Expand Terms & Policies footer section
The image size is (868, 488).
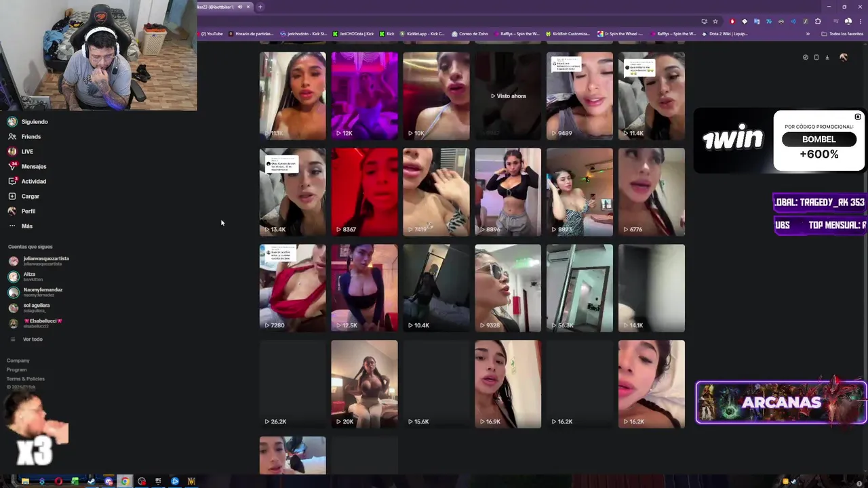(x=26, y=379)
